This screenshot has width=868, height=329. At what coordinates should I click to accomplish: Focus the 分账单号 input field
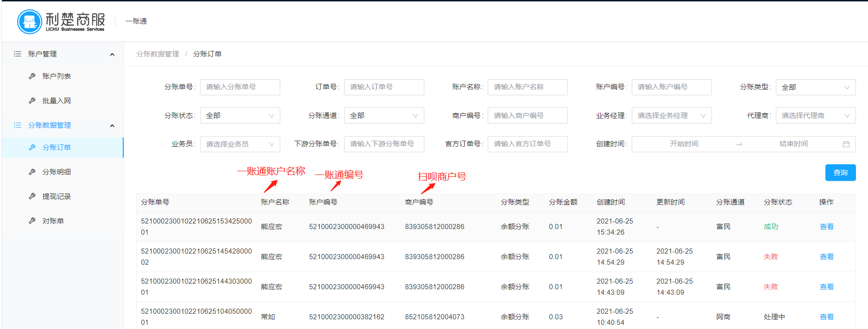pyautogui.click(x=240, y=87)
